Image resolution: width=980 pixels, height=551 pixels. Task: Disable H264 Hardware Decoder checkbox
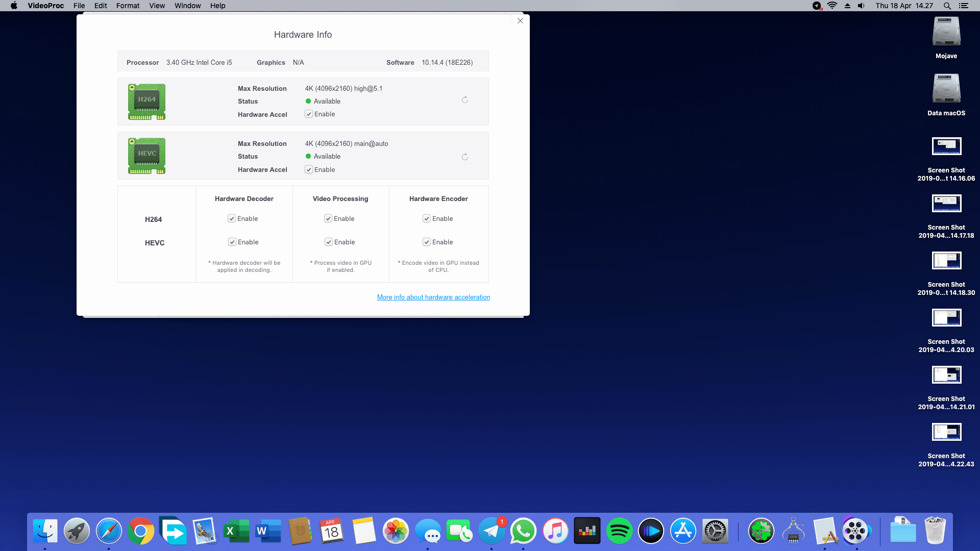click(x=232, y=219)
